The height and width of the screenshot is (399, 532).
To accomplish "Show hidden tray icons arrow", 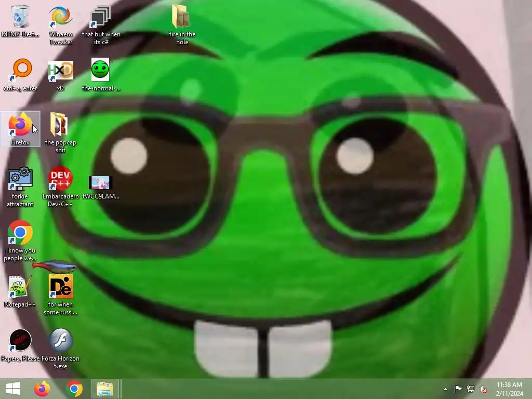I will [445, 389].
